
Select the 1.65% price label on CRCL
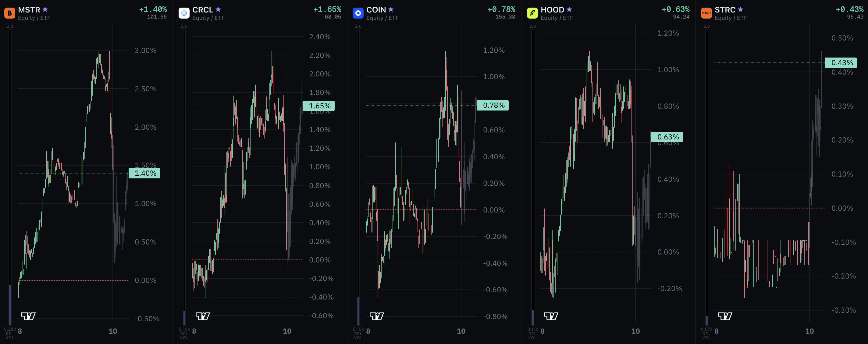319,106
